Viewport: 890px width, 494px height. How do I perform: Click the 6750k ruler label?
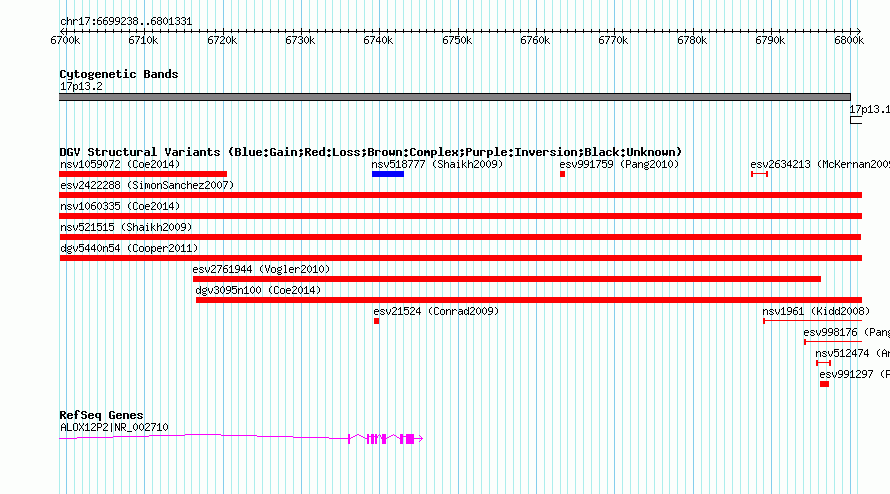pyautogui.click(x=457, y=40)
